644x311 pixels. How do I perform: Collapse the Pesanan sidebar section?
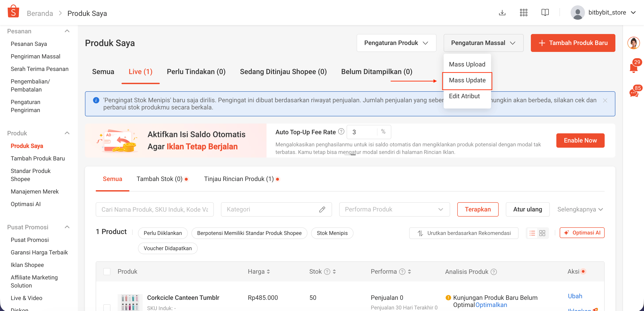coord(67,31)
